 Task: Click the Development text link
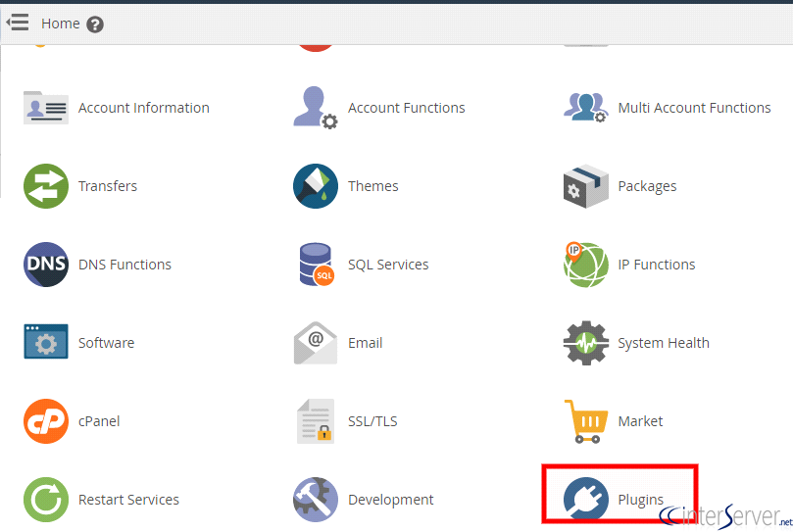[x=391, y=500]
